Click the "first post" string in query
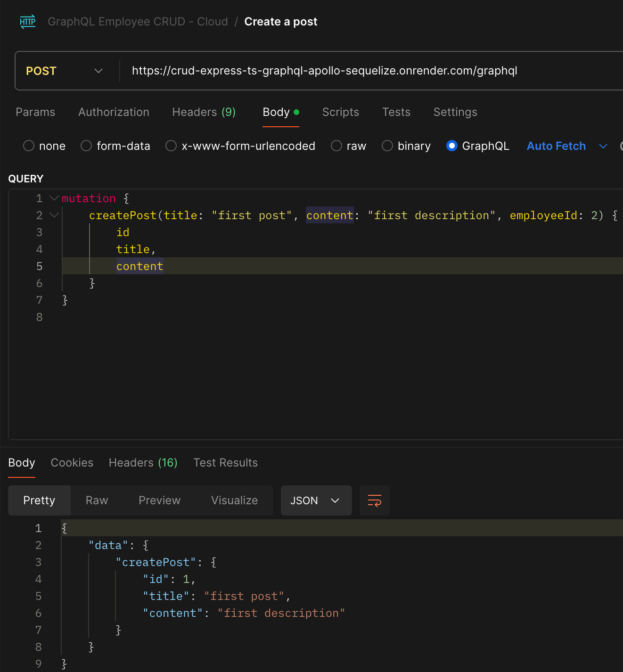Image resolution: width=623 pixels, height=672 pixels. pos(252,215)
